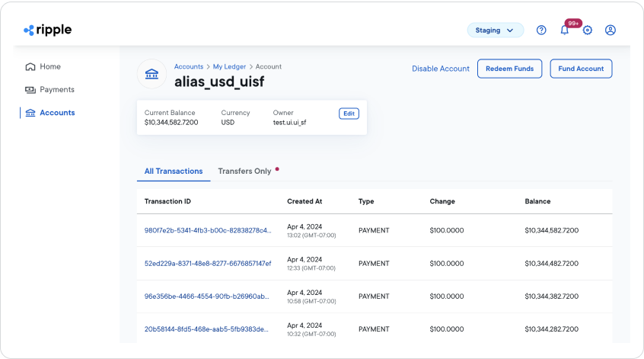644x359 pixels.
Task: Open notifications bell with 99+ badge
Action: pyautogui.click(x=565, y=30)
